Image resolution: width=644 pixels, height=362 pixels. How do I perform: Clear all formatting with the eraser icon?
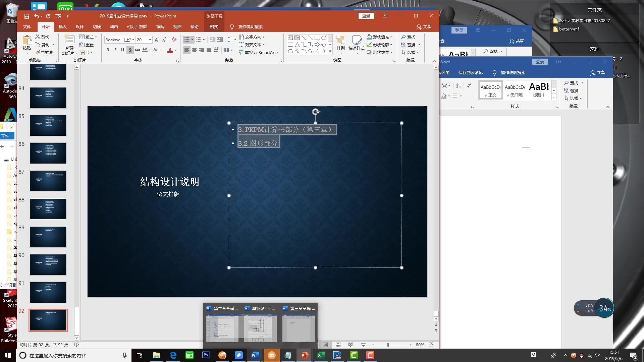pos(174,40)
